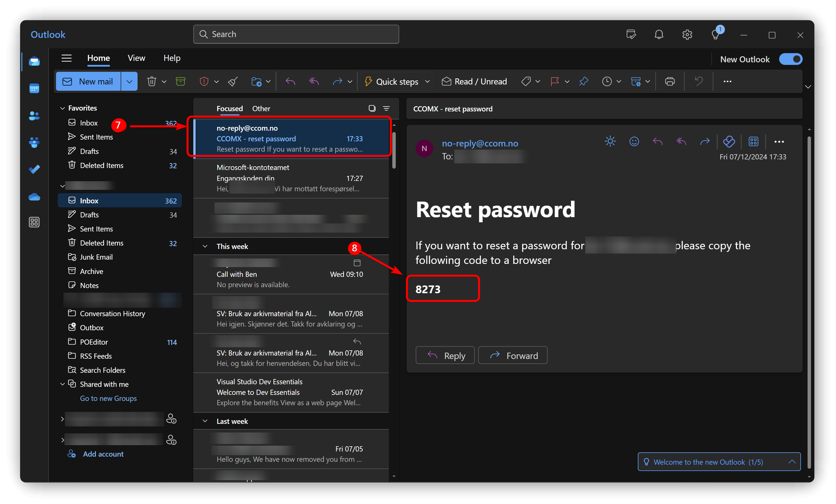The width and height of the screenshot is (836, 504).
Task: Click the emoji reaction icon in message
Action: point(634,141)
